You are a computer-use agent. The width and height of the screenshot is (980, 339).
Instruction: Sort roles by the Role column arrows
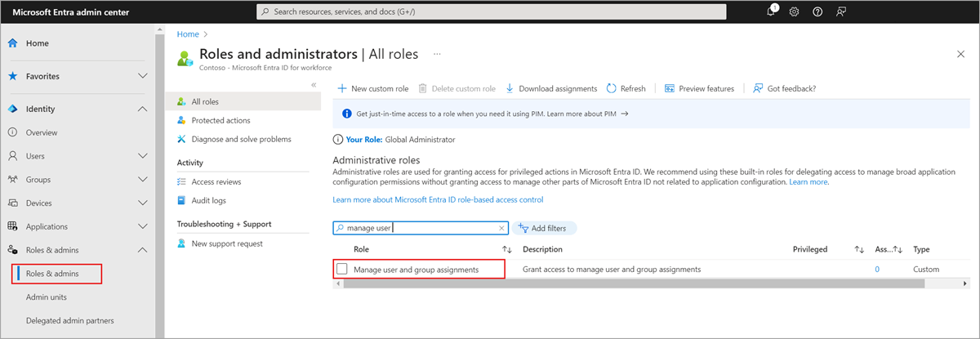click(506, 249)
